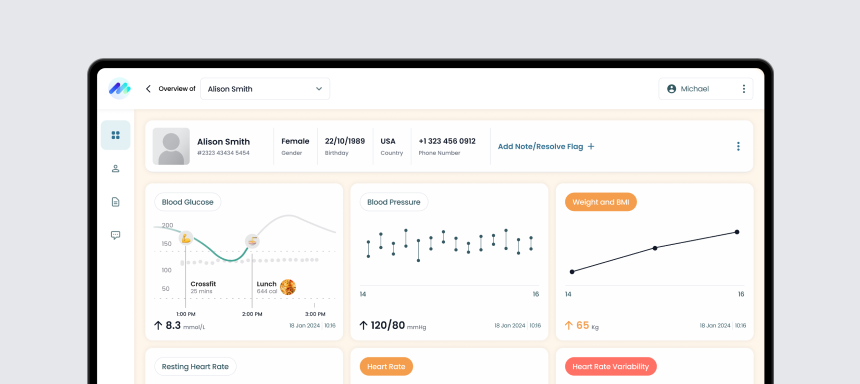The height and width of the screenshot is (384, 860).
Task: Select the Blood Pressure tag
Action: click(x=394, y=202)
